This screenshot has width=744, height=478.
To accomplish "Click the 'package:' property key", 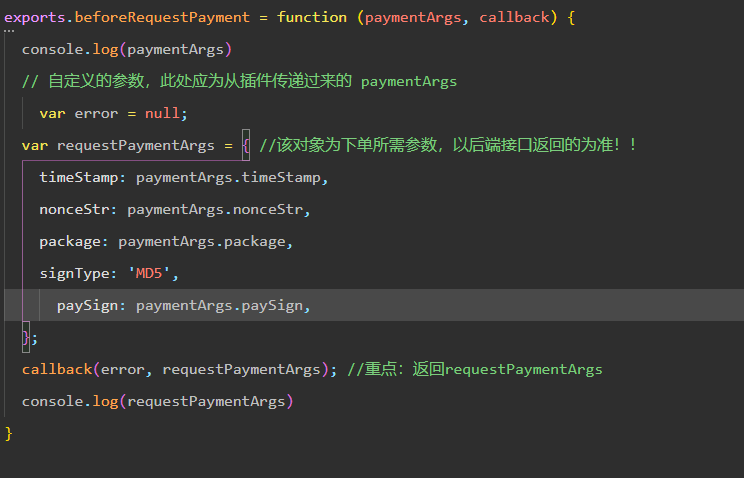I will pyautogui.click(x=74, y=242).
